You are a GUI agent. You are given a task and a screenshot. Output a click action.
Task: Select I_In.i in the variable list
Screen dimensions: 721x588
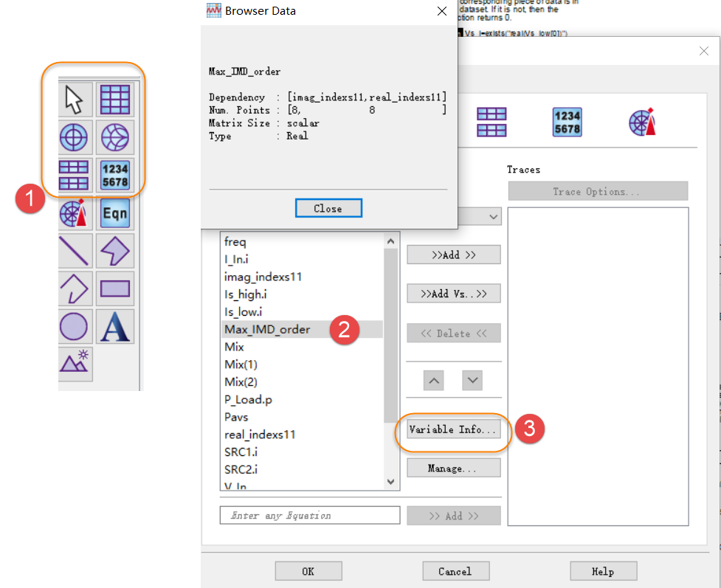pyautogui.click(x=302, y=259)
